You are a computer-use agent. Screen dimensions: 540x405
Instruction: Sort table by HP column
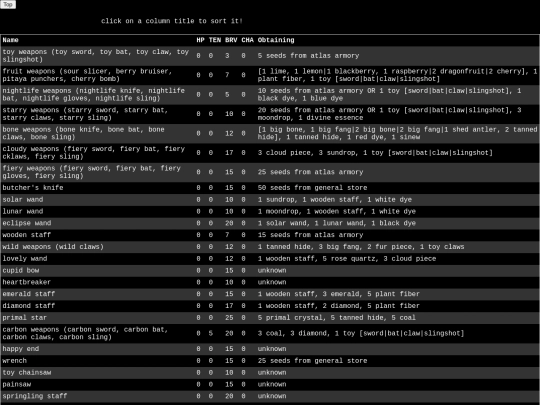point(200,40)
